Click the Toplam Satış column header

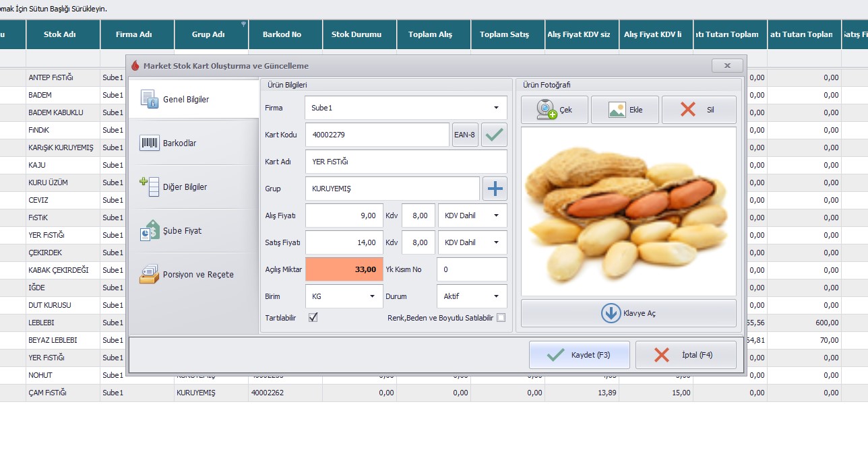pyautogui.click(x=507, y=34)
